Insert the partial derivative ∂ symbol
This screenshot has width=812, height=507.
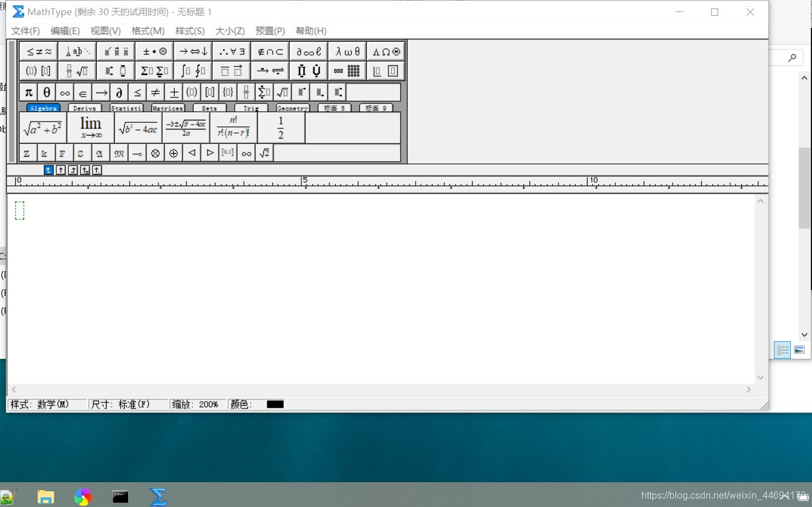119,93
